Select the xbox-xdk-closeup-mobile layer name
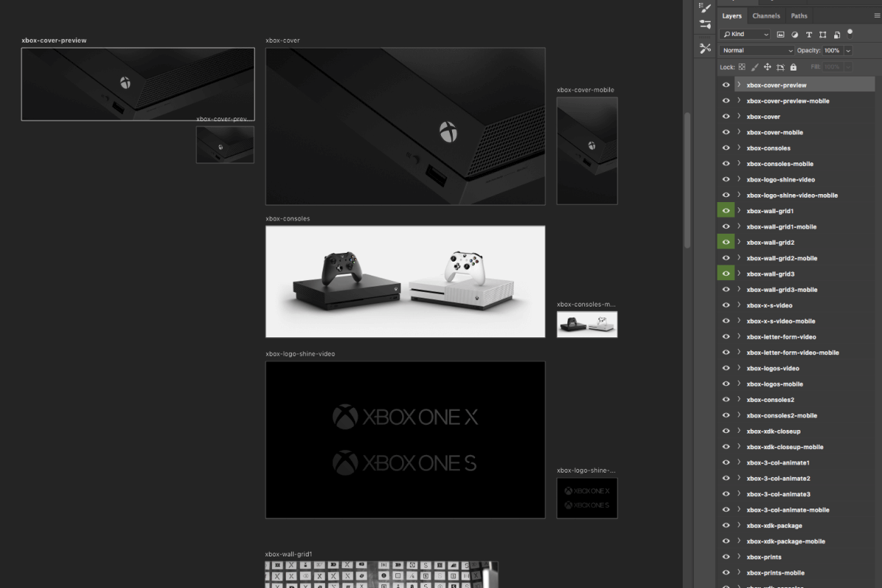This screenshot has width=882, height=588. (785, 447)
